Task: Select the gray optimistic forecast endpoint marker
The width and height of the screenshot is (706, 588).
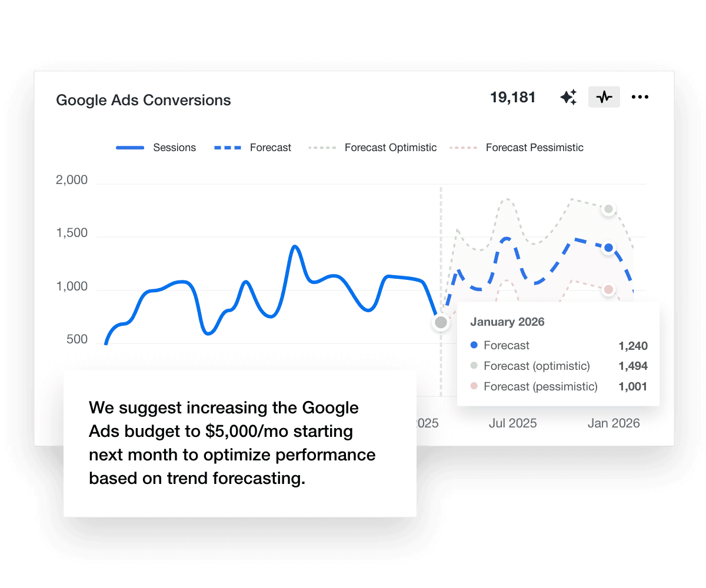Action: (x=608, y=209)
